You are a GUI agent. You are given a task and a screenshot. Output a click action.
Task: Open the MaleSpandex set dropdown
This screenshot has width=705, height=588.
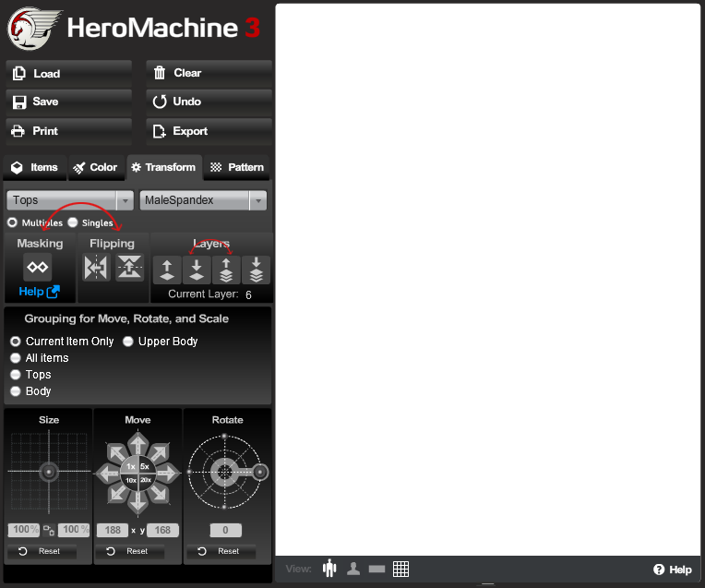coord(203,200)
